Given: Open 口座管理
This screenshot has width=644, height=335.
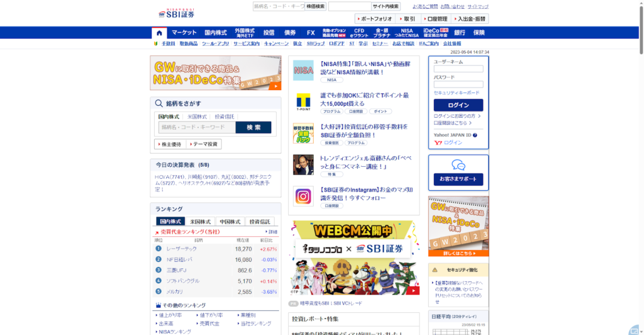Looking at the screenshot, I should [x=435, y=19].
